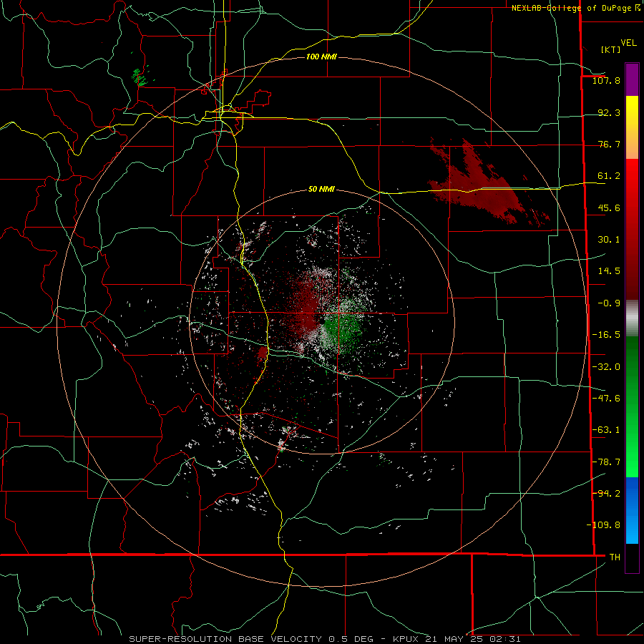Pick the bright green segment near -78.7
The width and height of the screenshot is (644, 644).
(x=632, y=462)
